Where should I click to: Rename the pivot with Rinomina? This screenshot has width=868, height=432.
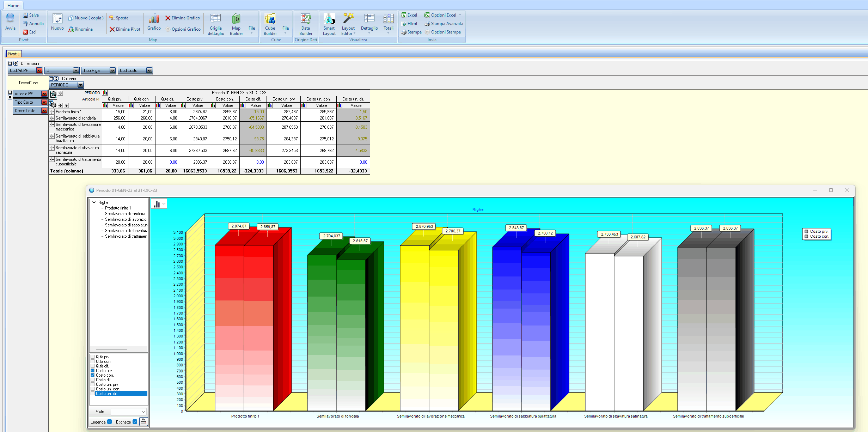click(x=80, y=29)
